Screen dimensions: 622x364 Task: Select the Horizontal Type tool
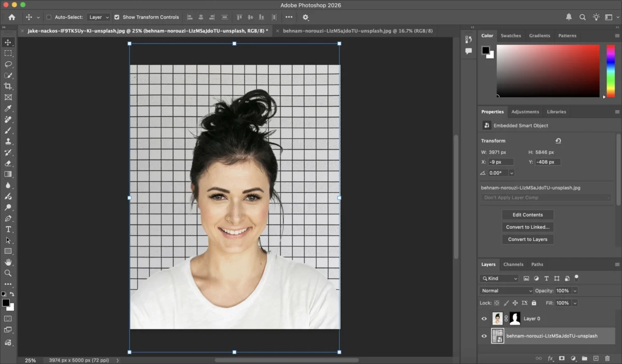[8, 229]
